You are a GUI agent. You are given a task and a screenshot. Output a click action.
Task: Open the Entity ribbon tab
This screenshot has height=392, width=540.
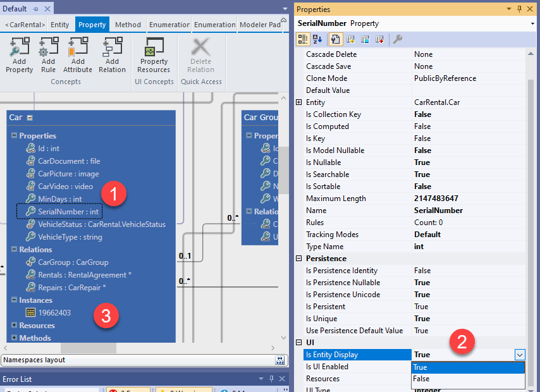tap(60, 24)
